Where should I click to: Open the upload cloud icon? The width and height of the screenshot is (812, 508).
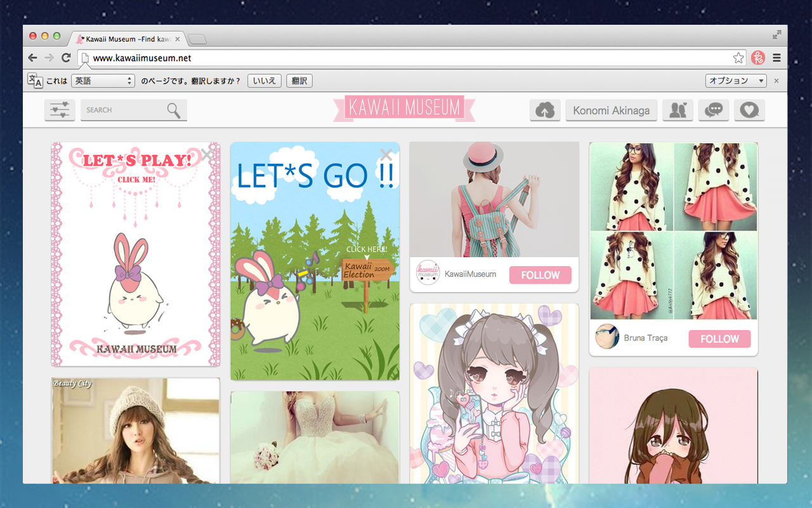tap(544, 110)
